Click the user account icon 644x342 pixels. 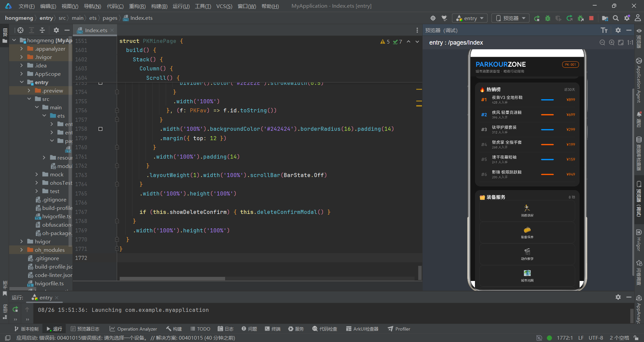pyautogui.click(x=638, y=18)
